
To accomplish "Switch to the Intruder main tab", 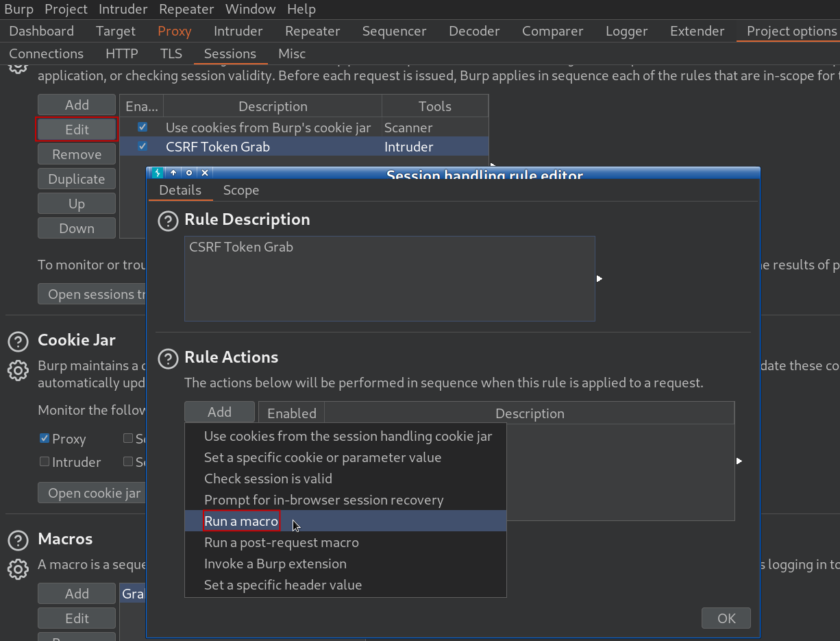I will pos(238,31).
